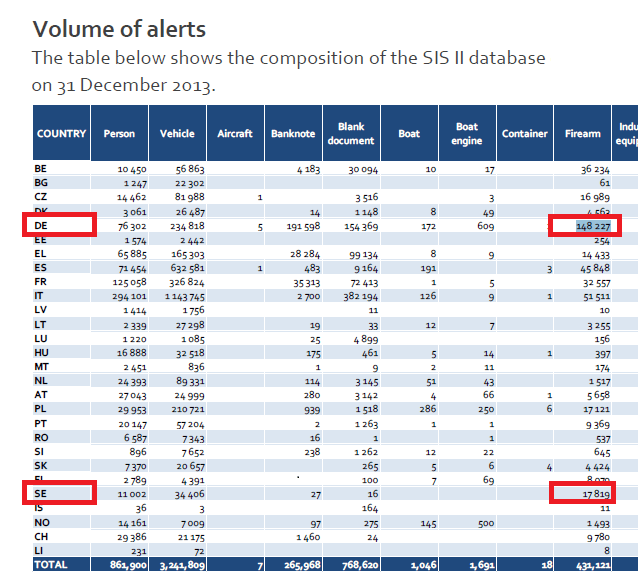Select the TOTAL row label

[x=50, y=564]
